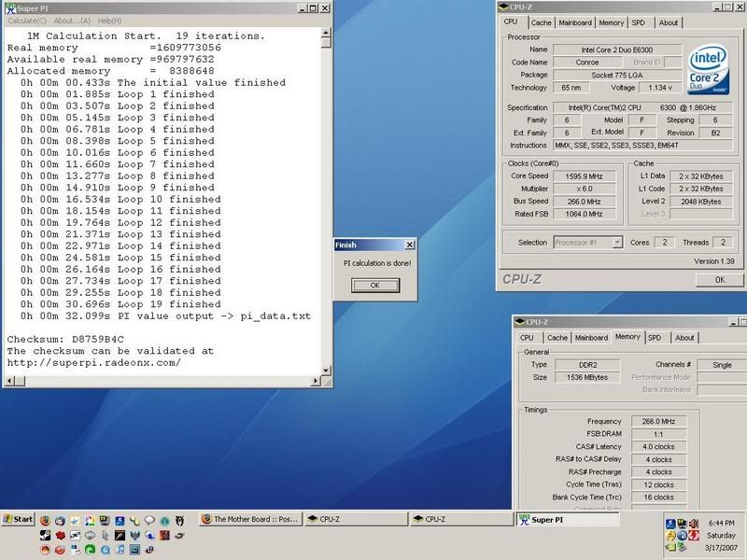
Task: Open the blue framed square Quick Launch icon
Action: (x=134, y=550)
